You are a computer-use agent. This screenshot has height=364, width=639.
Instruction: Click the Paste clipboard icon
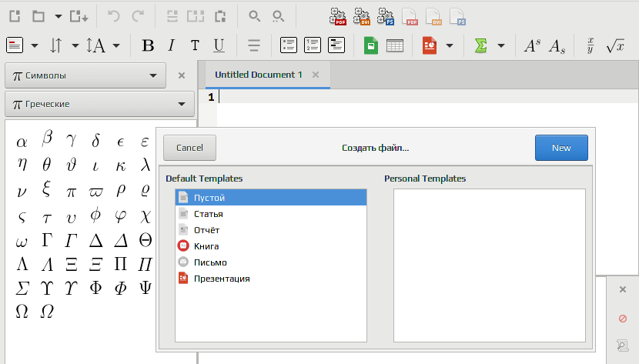pos(220,16)
